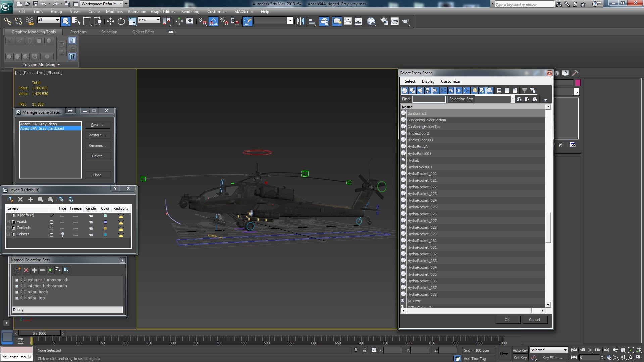Click Delete layer X icon in Layer dialog

point(20,199)
